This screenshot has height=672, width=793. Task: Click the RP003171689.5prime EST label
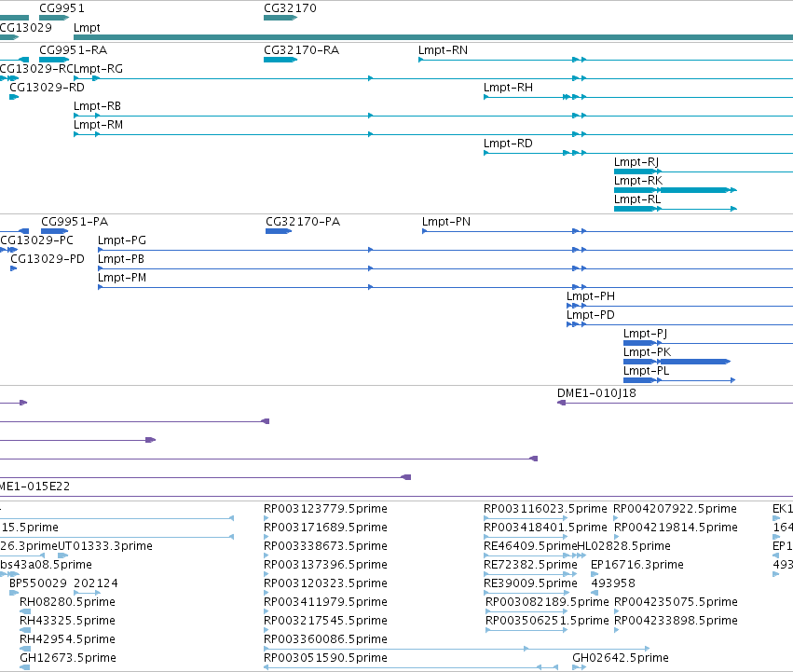click(x=325, y=528)
